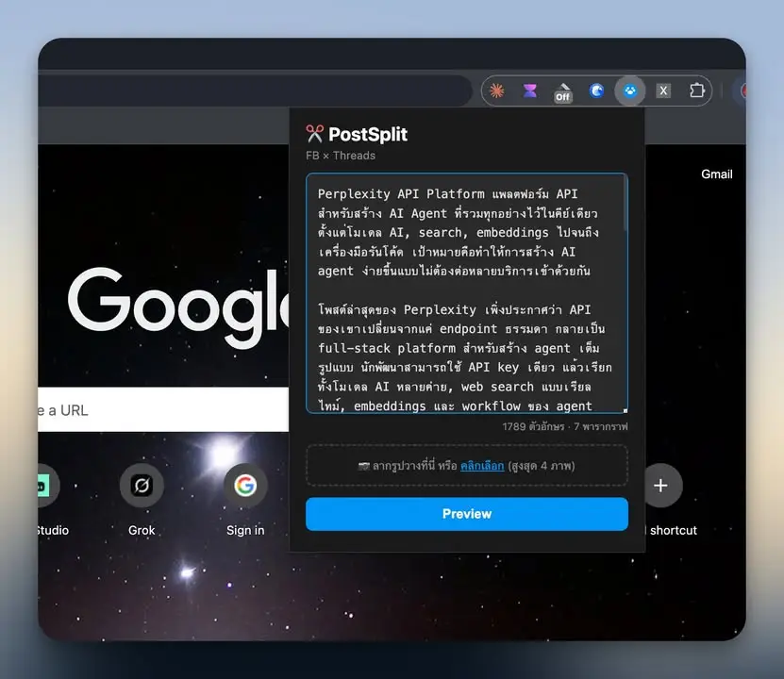Click the PostSplit title text
The width and height of the screenshot is (784, 679).
368,134
